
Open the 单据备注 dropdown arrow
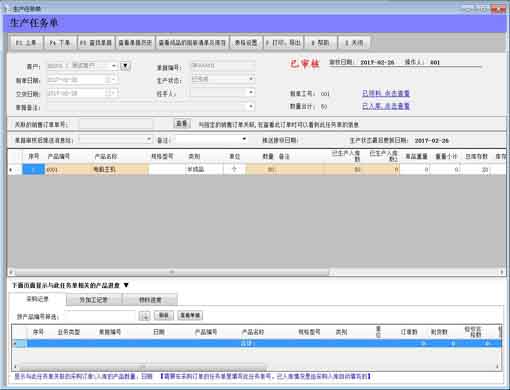251,107
